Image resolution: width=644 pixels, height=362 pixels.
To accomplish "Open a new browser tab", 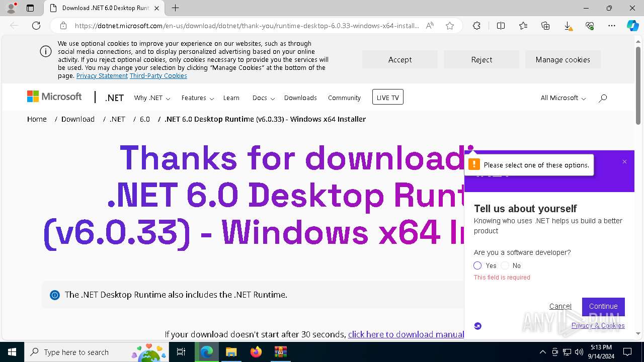I will pos(175,8).
